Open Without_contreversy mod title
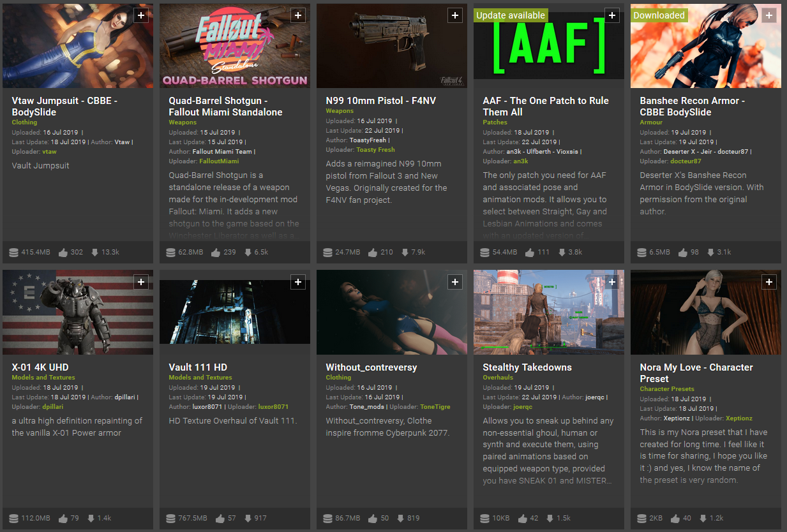The image size is (787, 532). tap(371, 367)
